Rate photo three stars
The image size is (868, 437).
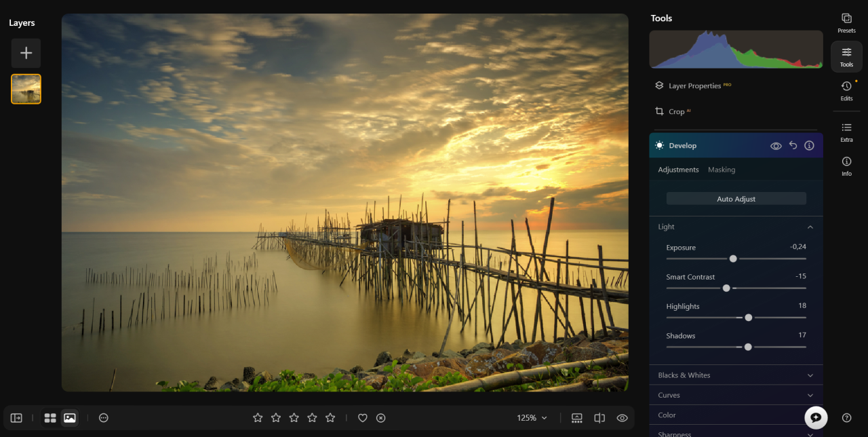pos(294,418)
